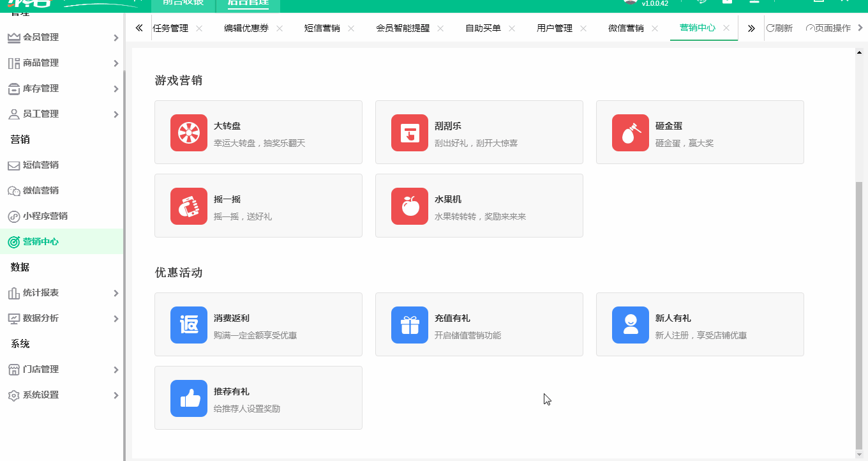This screenshot has height=461, width=868.
Task: Click the 摇一摇 shake game icon
Action: tap(188, 206)
